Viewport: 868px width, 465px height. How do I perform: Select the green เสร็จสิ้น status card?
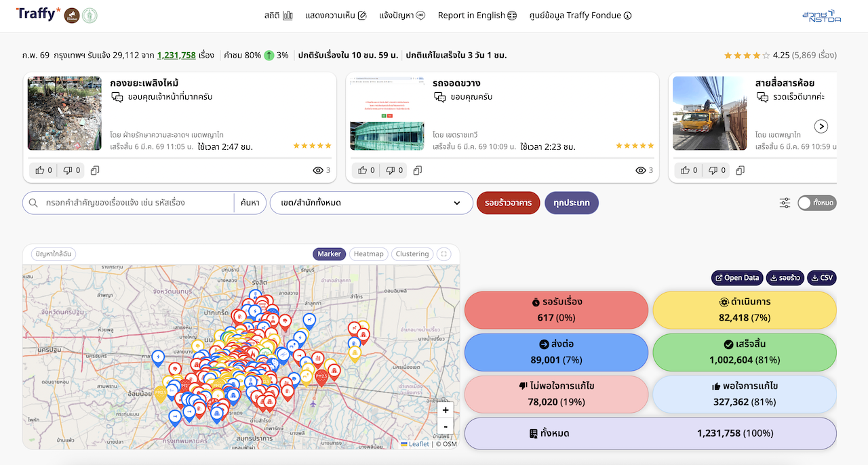coord(744,352)
